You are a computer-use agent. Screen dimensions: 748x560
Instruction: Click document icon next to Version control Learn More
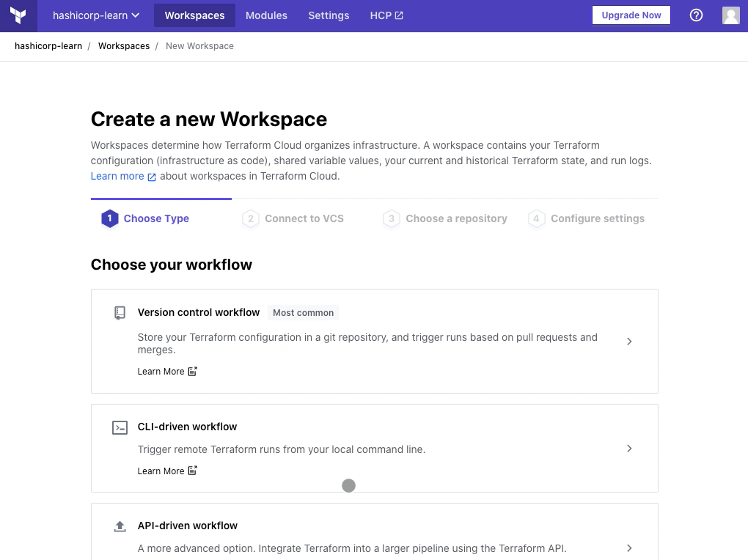coord(192,371)
